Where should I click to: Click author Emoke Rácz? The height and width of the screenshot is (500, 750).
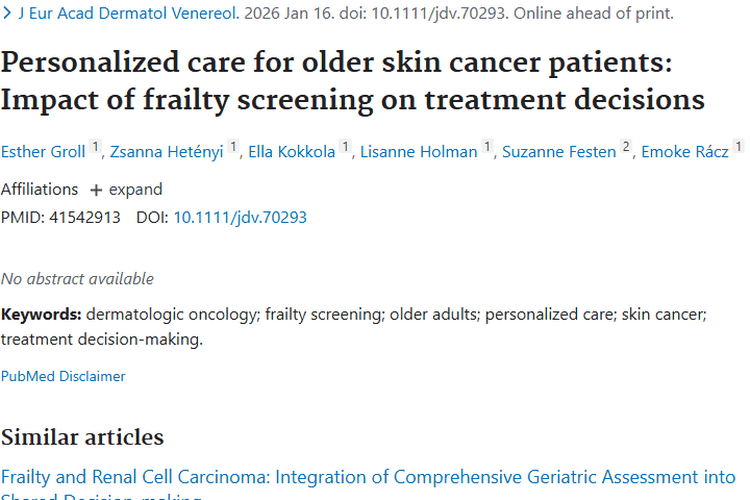point(687,152)
